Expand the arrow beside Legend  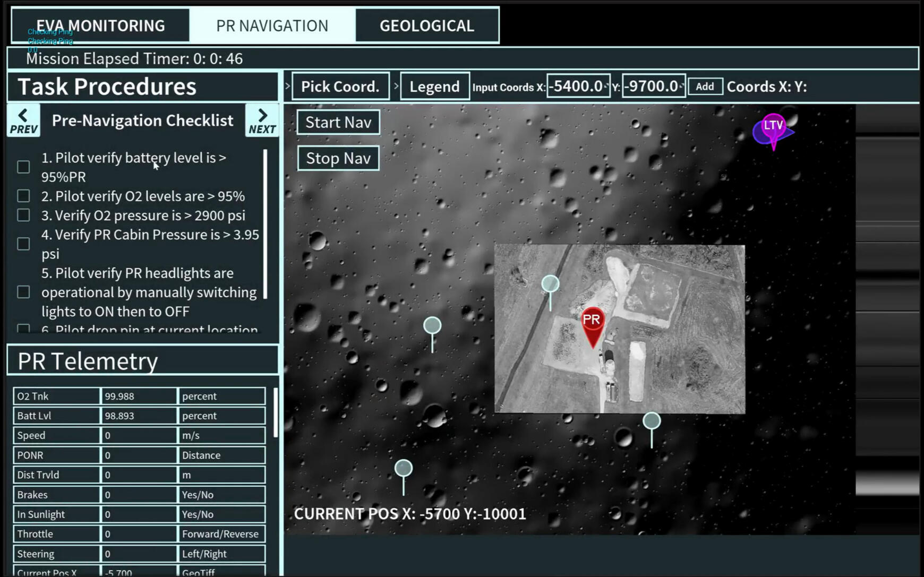396,86
